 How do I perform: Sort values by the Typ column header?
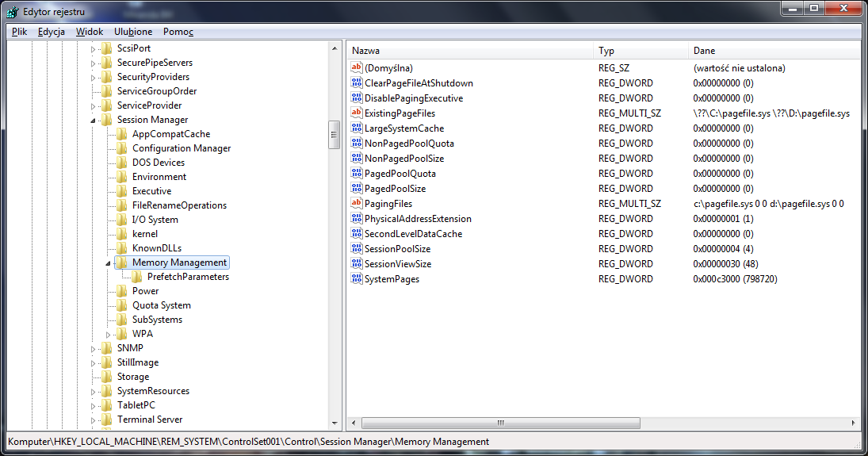tap(641, 51)
